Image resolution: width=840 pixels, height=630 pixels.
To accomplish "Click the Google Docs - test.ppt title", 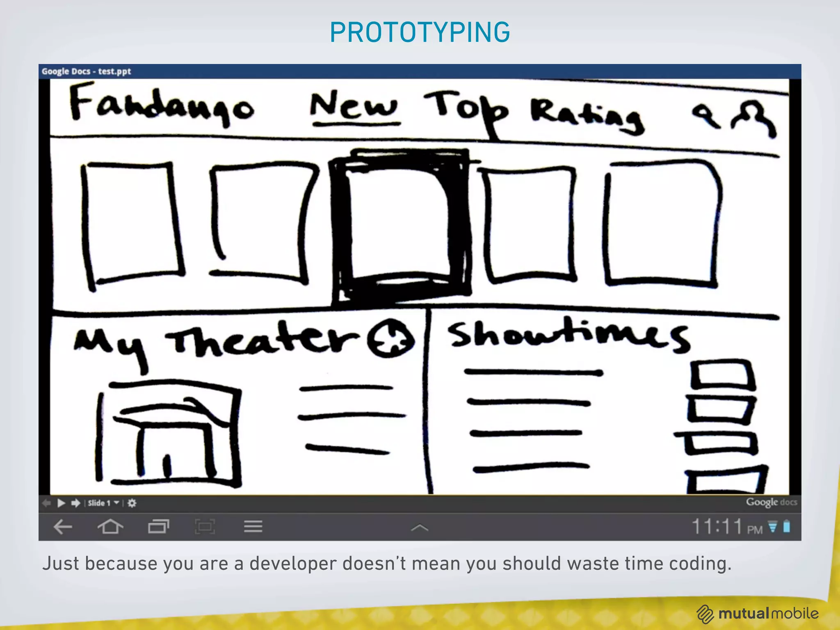I will pyautogui.click(x=86, y=71).
